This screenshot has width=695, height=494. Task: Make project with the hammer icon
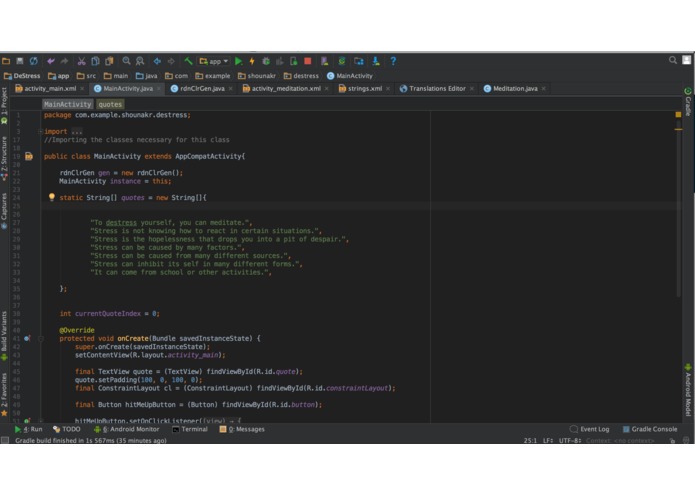[x=188, y=61]
